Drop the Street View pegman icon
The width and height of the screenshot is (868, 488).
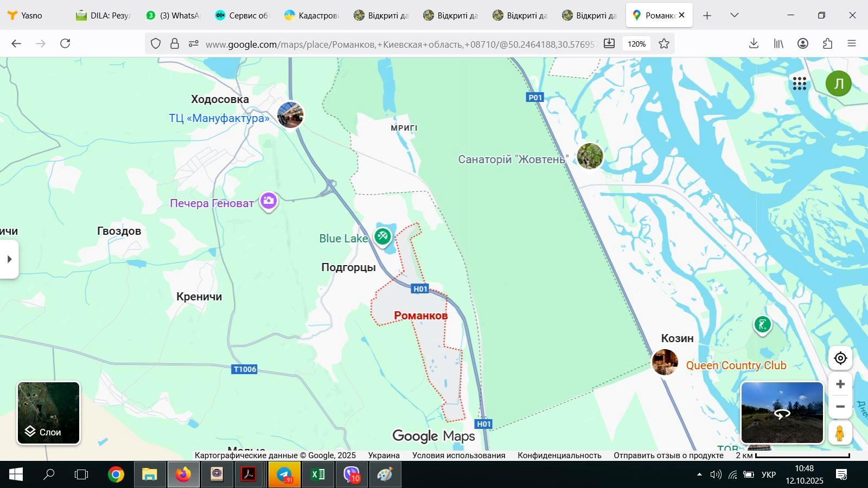click(x=840, y=433)
